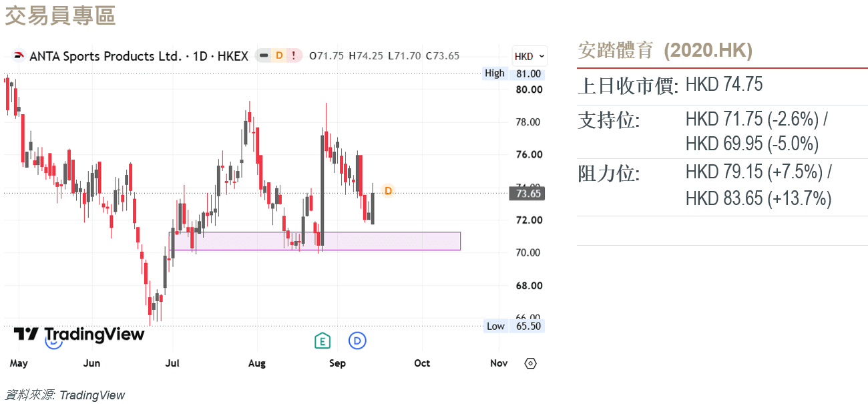Click the TradingView logo
Viewport: 868px width, 404px height.
click(79, 334)
